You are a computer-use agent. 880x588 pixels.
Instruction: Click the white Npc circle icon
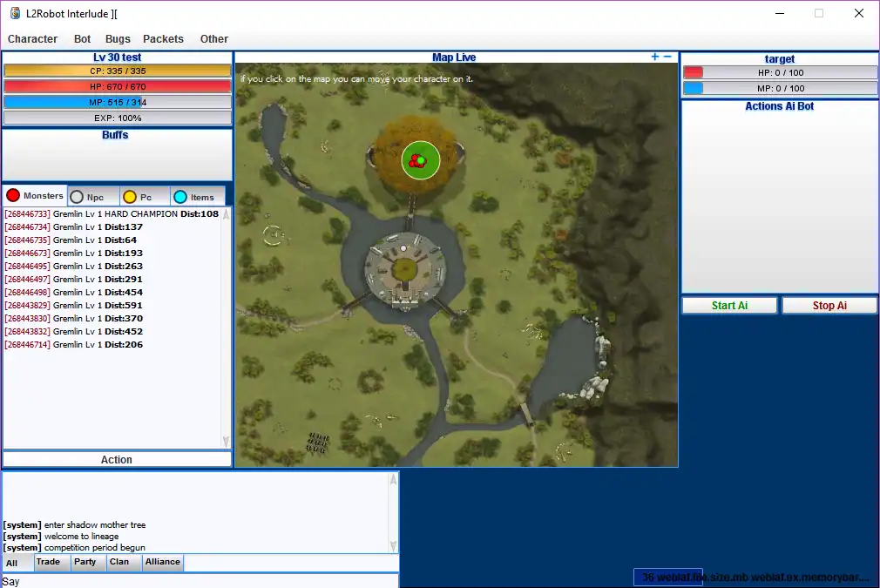77,197
